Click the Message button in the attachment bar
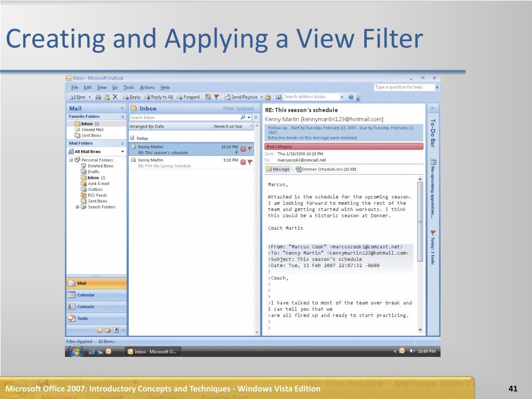This screenshot has height=399, width=532. (278, 169)
